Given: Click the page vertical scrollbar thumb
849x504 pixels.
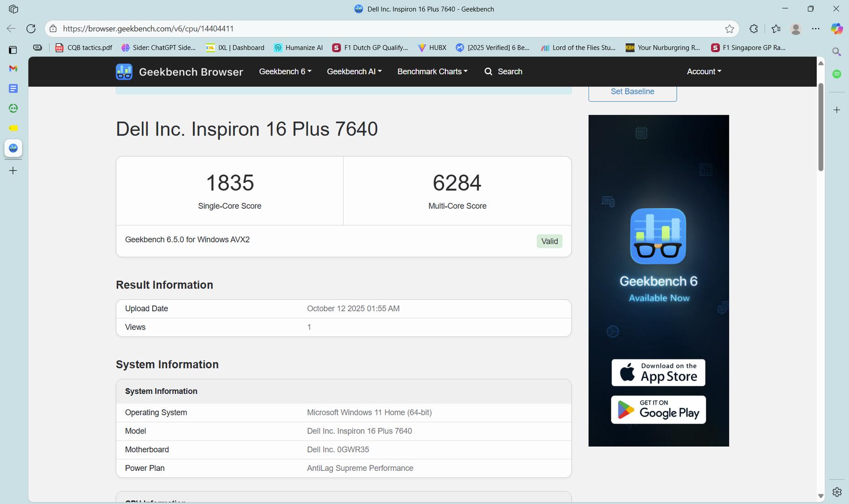Looking at the screenshot, I should 821,127.
